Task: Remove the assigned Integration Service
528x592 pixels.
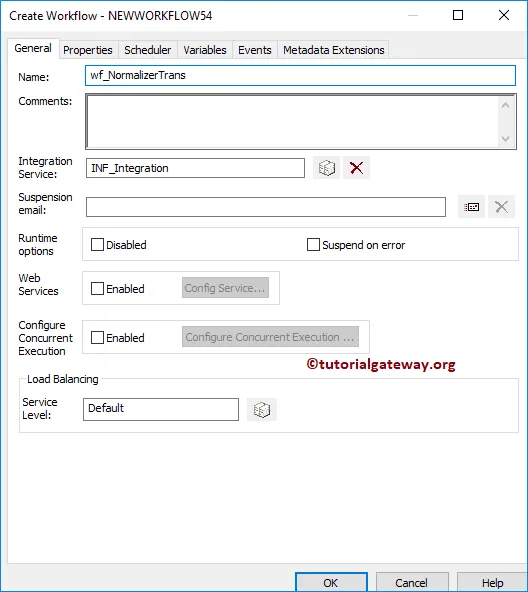Action: 356,168
